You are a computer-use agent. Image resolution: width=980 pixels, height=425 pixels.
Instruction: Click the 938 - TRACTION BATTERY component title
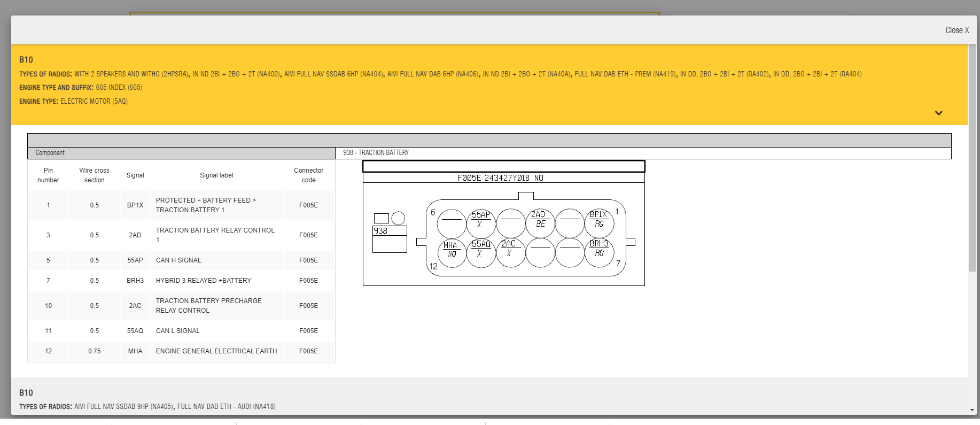(x=376, y=153)
